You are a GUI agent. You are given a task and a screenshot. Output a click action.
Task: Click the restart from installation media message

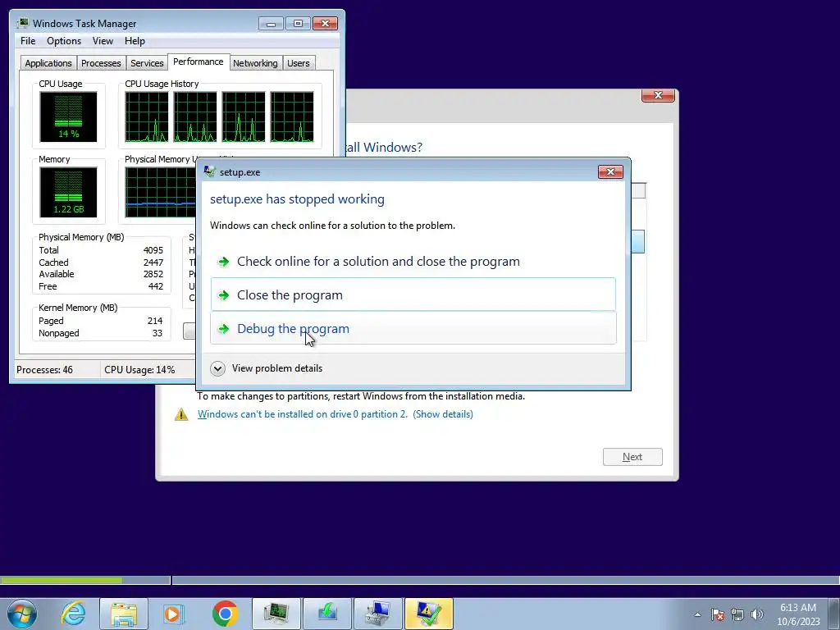361,396
